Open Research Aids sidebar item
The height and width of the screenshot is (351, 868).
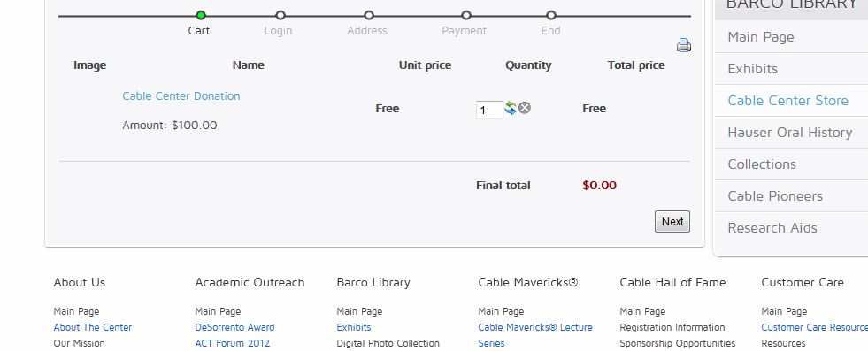[772, 228]
